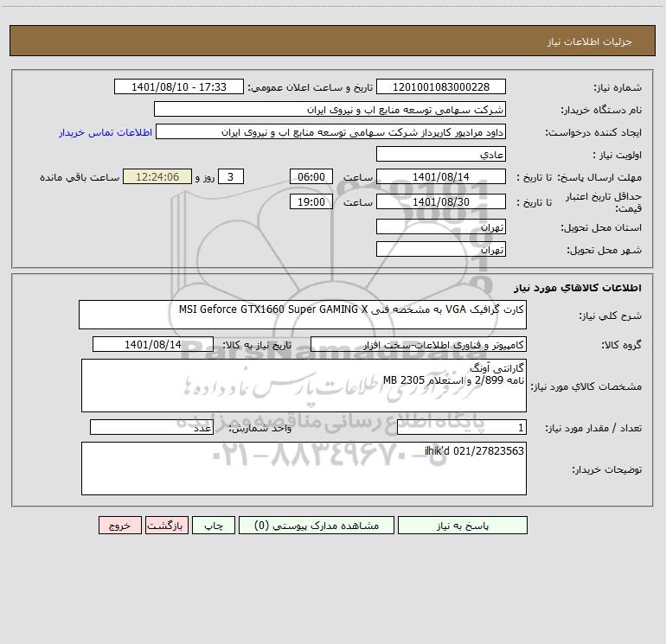Open 'اطلاعات تماس خریدار' link
The image size is (666, 644).
[106, 132]
